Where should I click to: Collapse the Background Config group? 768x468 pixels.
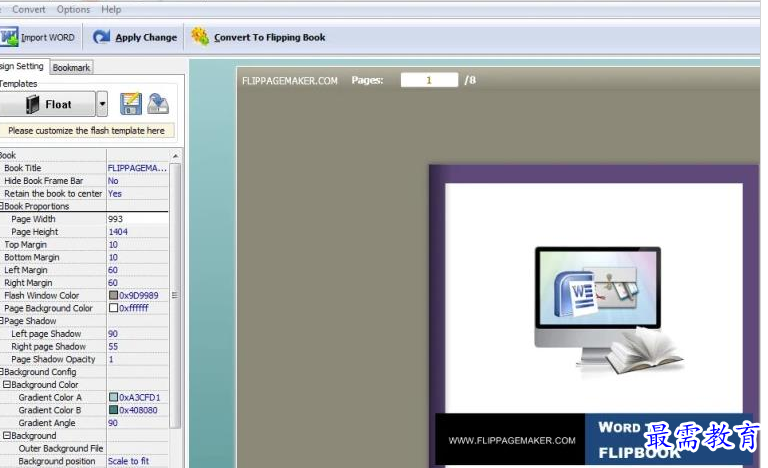coord(2,372)
